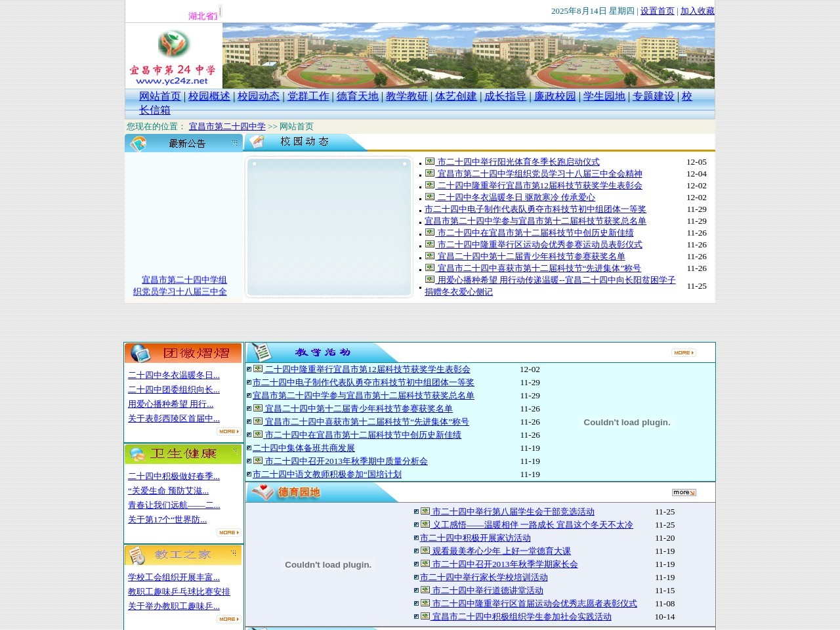Open the 校长信箱 navigation menu item

[x=155, y=110]
